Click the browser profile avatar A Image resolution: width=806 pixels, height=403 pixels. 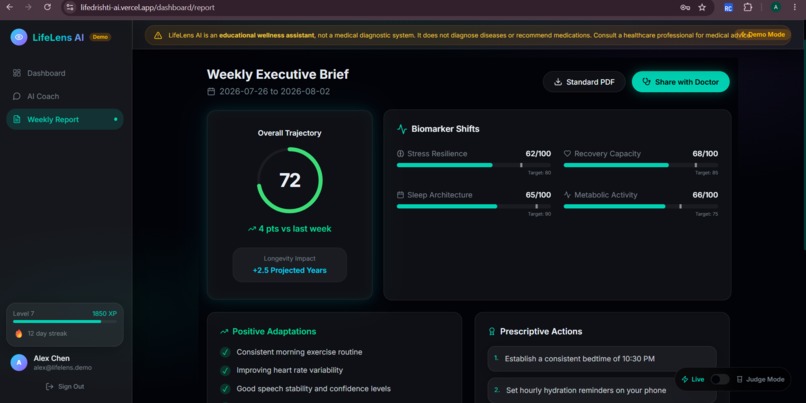[x=775, y=7]
